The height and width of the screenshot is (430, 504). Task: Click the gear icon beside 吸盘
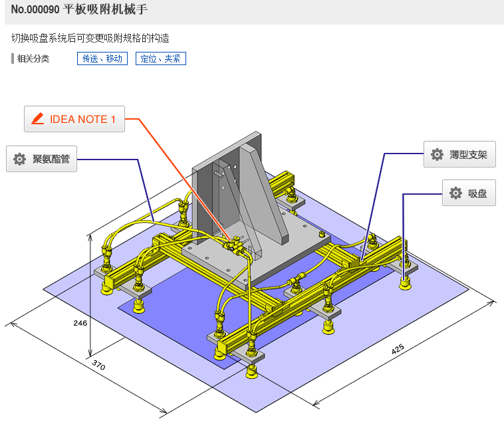(x=455, y=193)
